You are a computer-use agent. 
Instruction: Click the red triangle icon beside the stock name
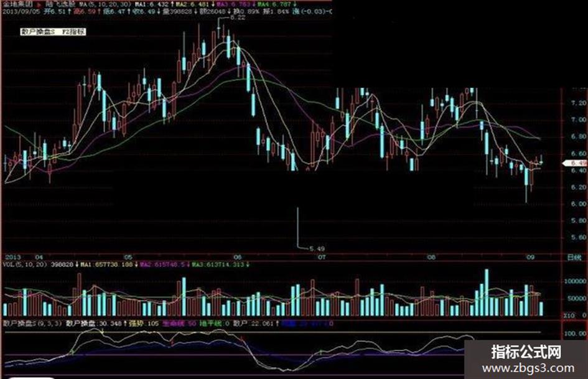coord(39,5)
